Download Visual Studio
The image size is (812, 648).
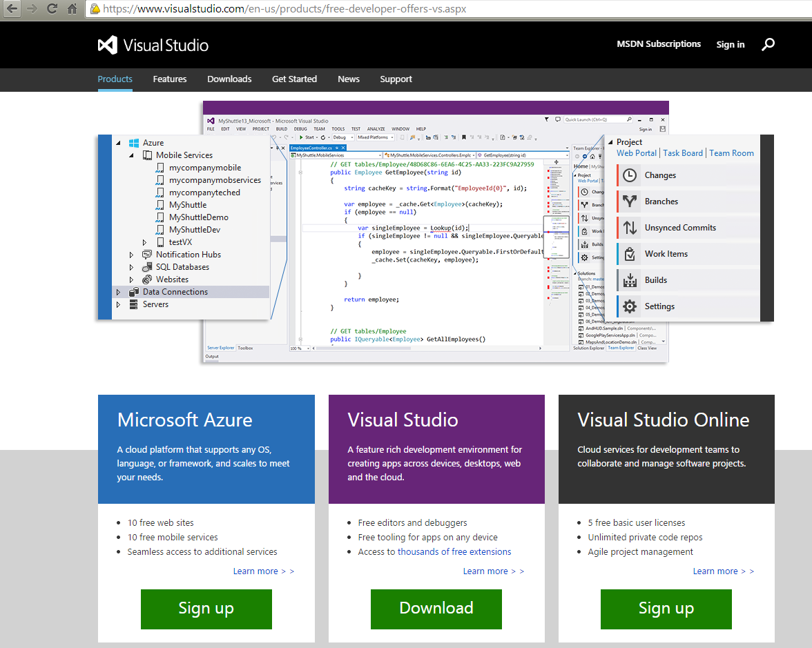point(436,609)
